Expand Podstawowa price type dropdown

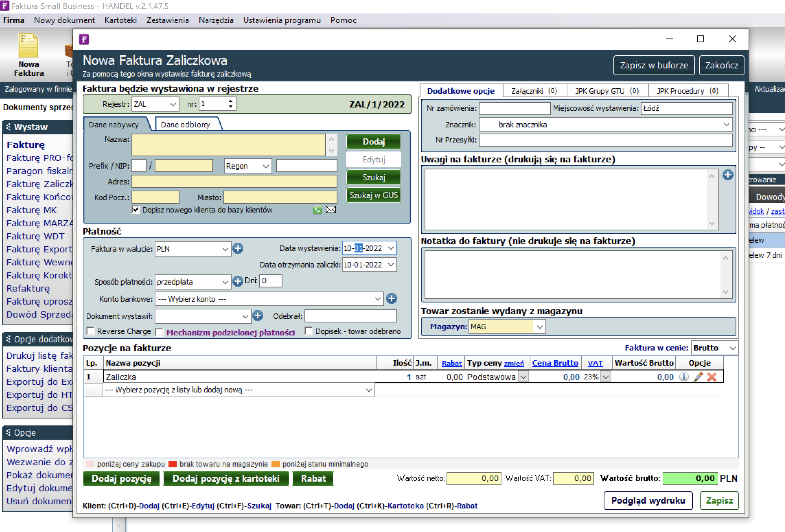[x=523, y=377]
